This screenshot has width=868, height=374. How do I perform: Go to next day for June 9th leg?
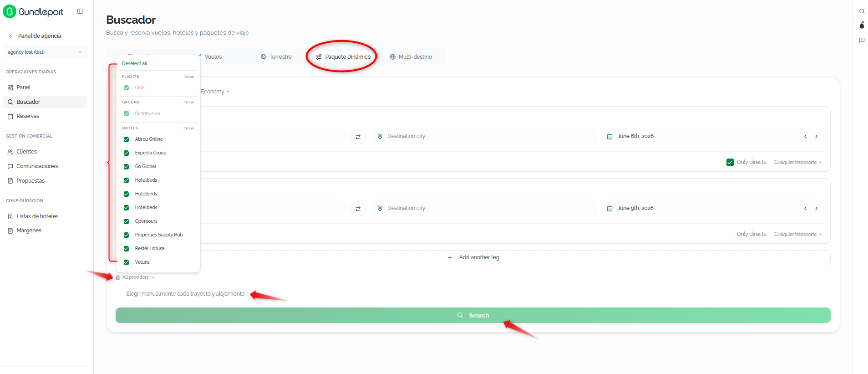817,209
